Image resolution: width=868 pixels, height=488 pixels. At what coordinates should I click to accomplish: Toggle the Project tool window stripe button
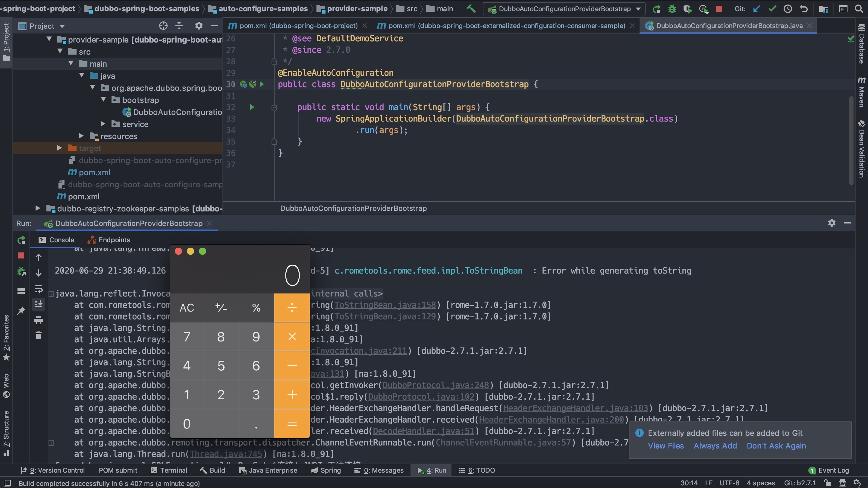(x=6, y=42)
